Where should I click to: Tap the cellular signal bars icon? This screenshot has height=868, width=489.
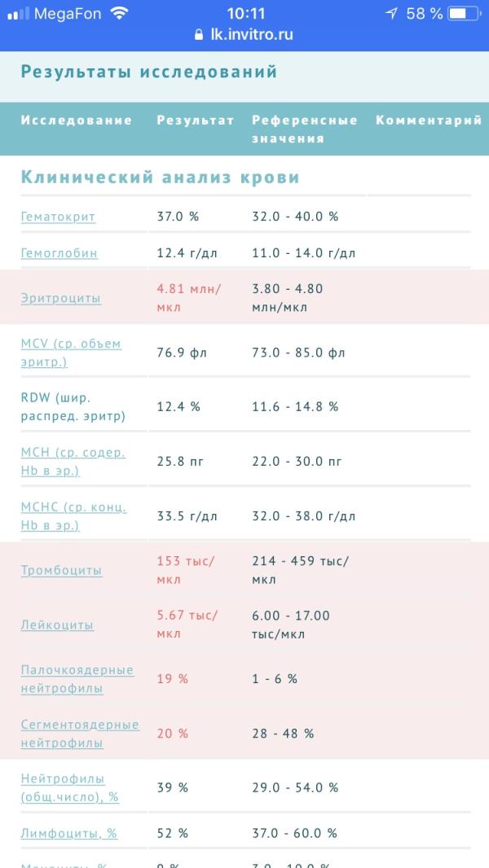(x=18, y=13)
